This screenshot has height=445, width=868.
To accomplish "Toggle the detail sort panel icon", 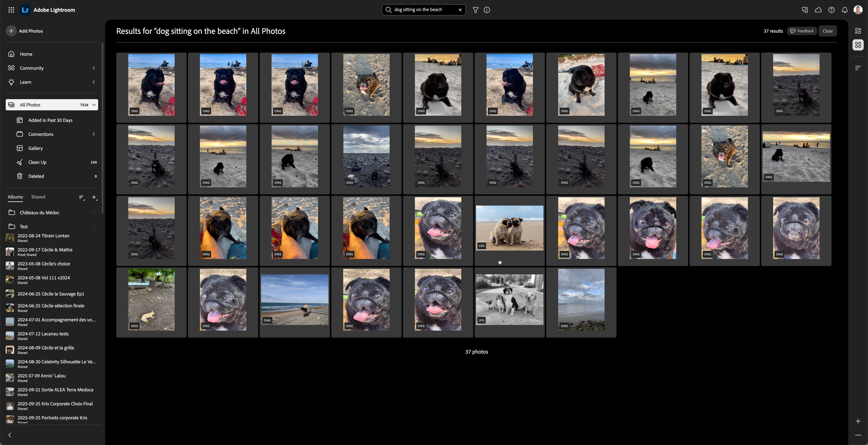I will click(x=858, y=68).
